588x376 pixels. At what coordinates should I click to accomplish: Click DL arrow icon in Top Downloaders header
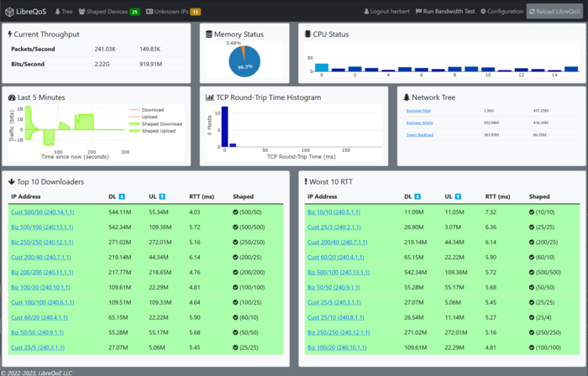[122, 196]
